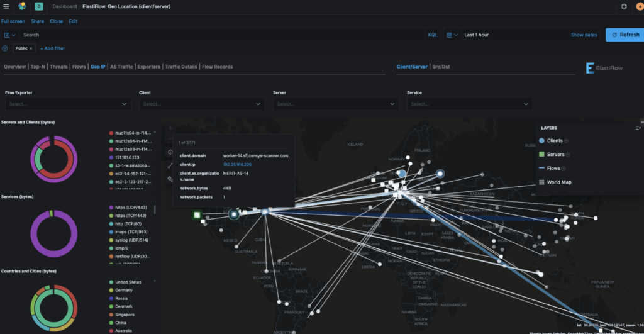Click Add filter link

(53, 48)
